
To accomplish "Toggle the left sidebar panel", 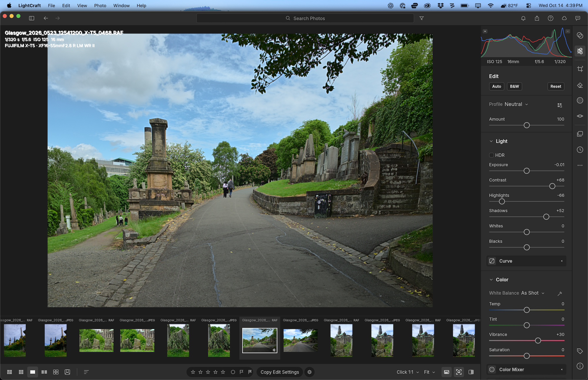I will [x=32, y=18].
